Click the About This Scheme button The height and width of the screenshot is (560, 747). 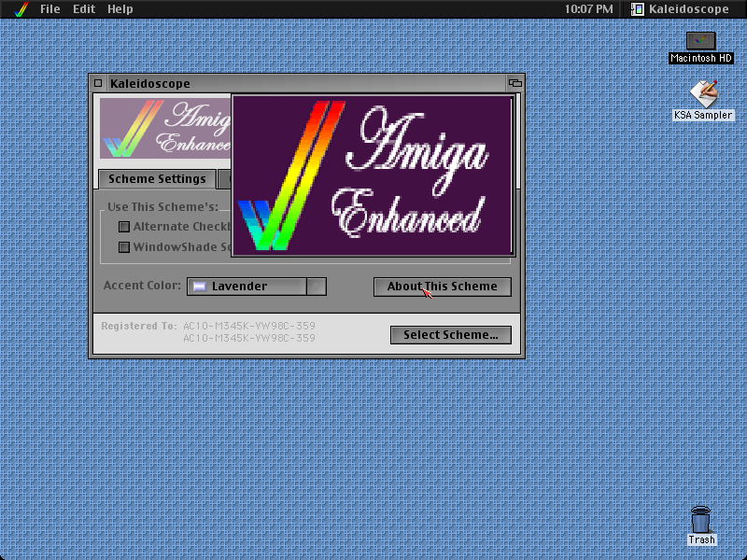[442, 287]
